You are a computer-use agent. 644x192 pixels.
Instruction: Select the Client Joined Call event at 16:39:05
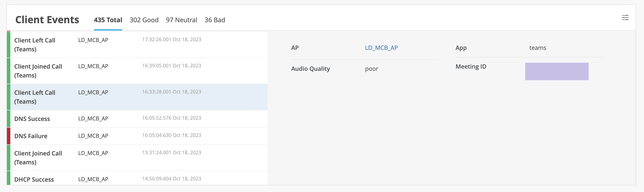point(38,71)
